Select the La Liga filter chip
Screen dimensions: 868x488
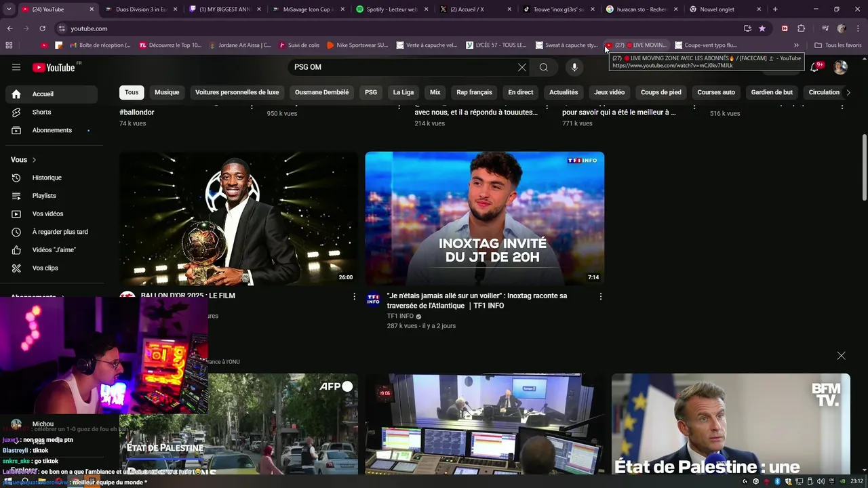click(x=403, y=92)
